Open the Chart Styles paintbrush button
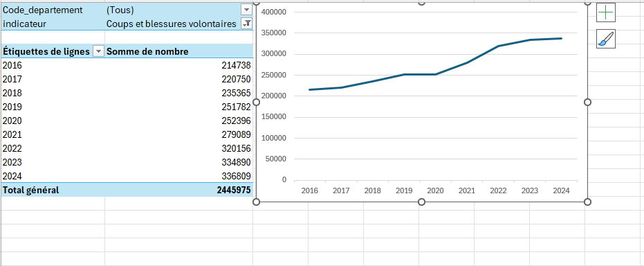 [606, 39]
